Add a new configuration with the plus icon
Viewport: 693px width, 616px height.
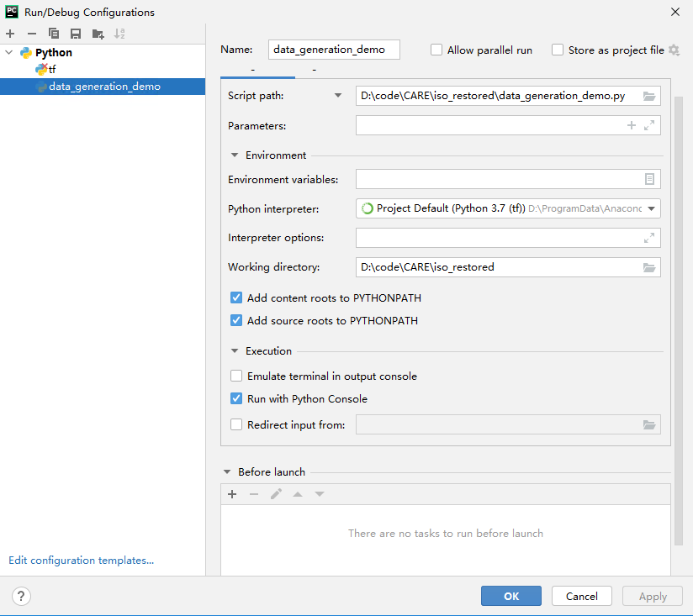(10, 34)
